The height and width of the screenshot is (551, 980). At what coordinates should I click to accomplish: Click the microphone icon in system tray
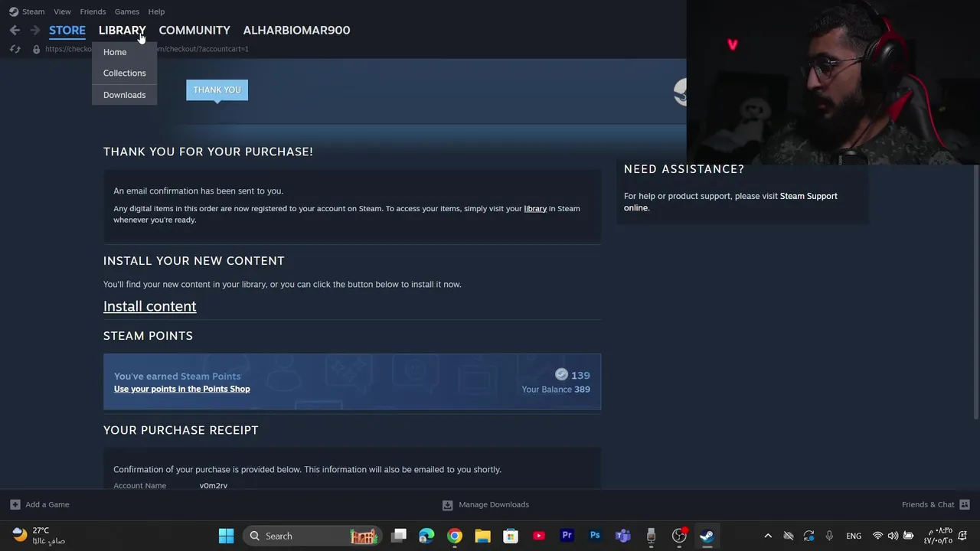pos(829,536)
